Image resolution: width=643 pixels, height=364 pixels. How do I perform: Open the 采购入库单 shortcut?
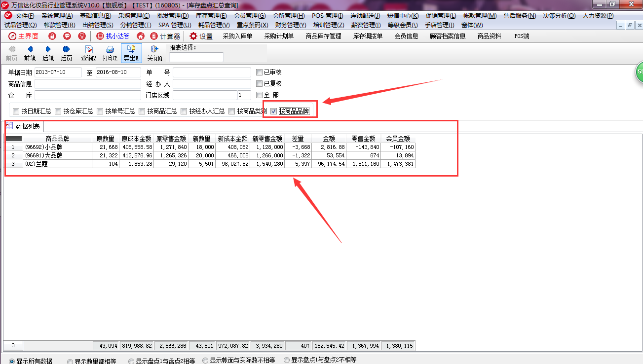point(237,36)
